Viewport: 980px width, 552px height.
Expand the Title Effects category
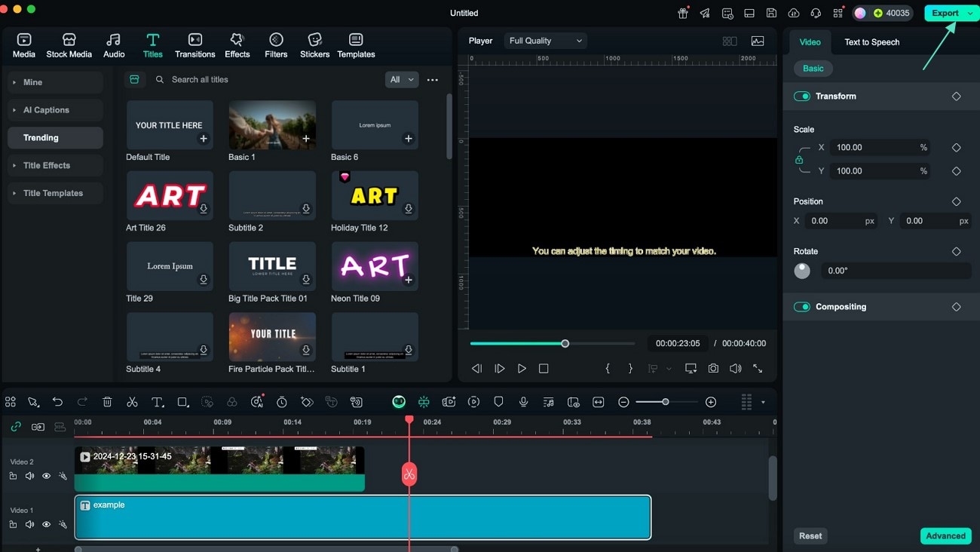(55, 165)
